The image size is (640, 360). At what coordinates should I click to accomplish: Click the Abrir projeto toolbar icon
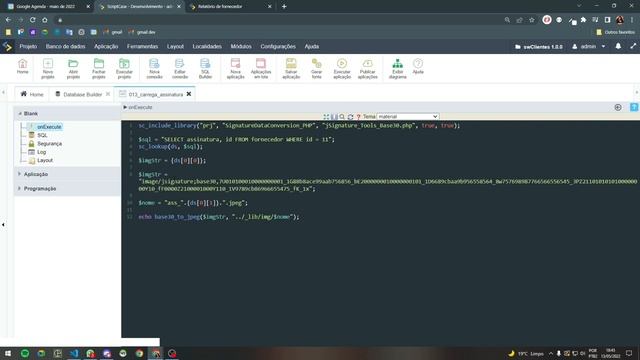pos(73,68)
